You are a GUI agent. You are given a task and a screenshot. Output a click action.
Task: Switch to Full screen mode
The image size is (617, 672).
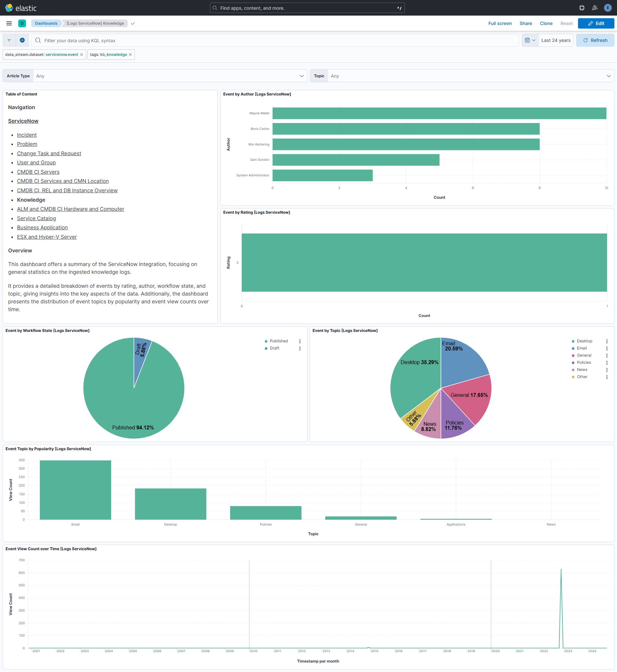coord(500,23)
